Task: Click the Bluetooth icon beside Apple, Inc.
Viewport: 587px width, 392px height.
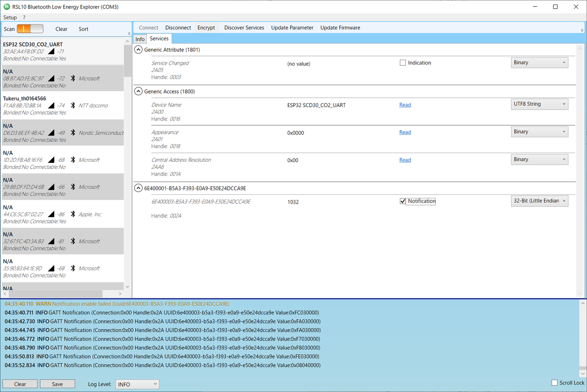Action: [x=72, y=214]
